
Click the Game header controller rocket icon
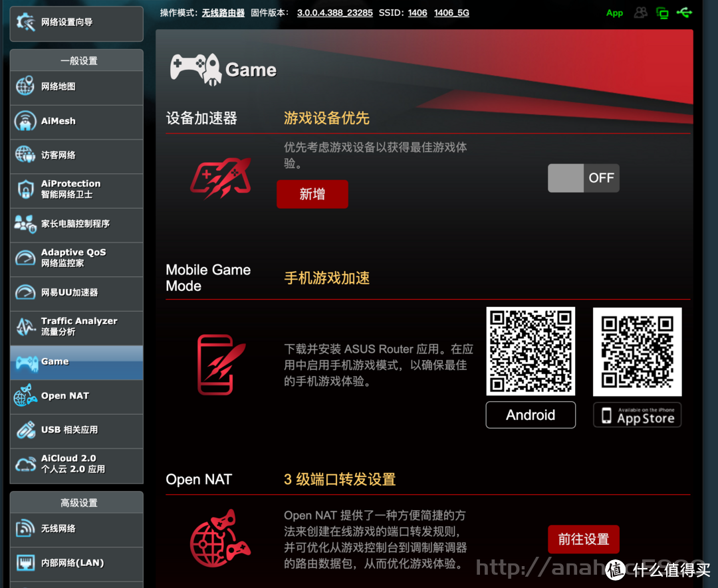click(x=196, y=70)
